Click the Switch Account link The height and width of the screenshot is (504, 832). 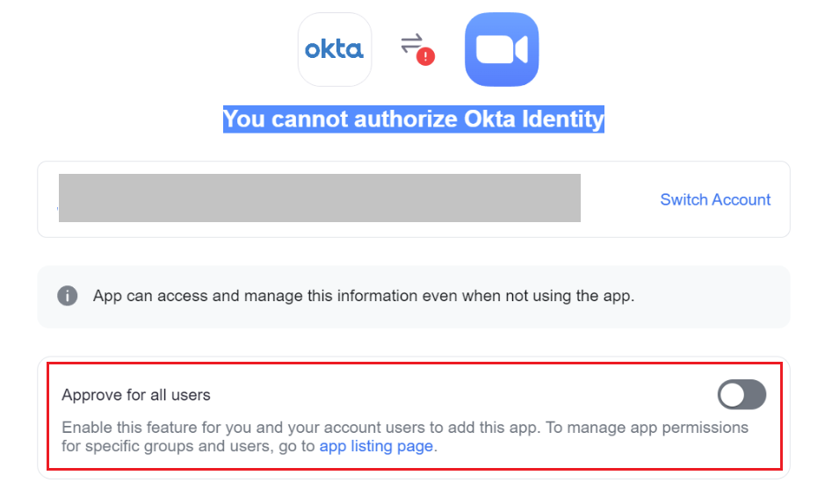(x=715, y=200)
